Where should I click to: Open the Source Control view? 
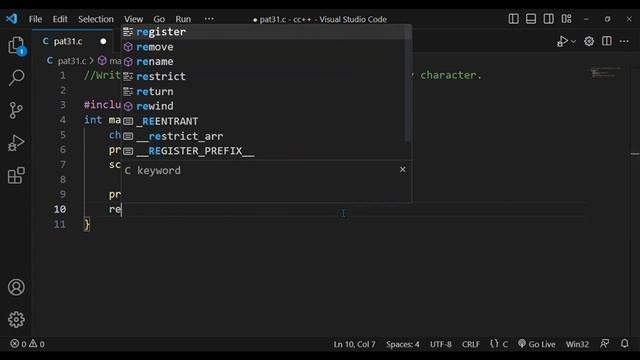[x=16, y=110]
